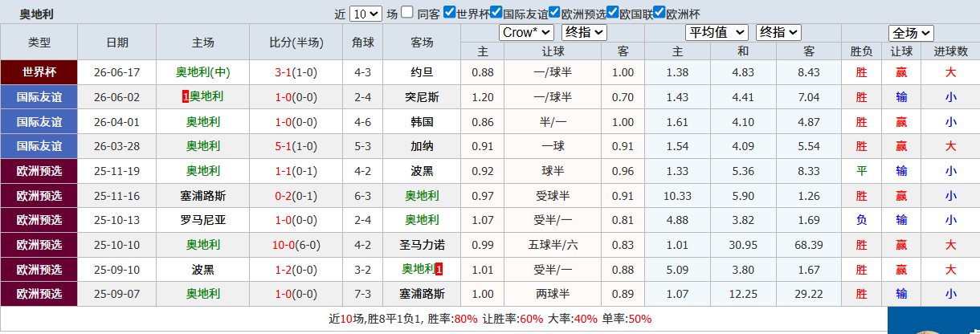980x334 pixels.
Task: Open the 罗马尼亚 team link
Action: click(x=203, y=220)
